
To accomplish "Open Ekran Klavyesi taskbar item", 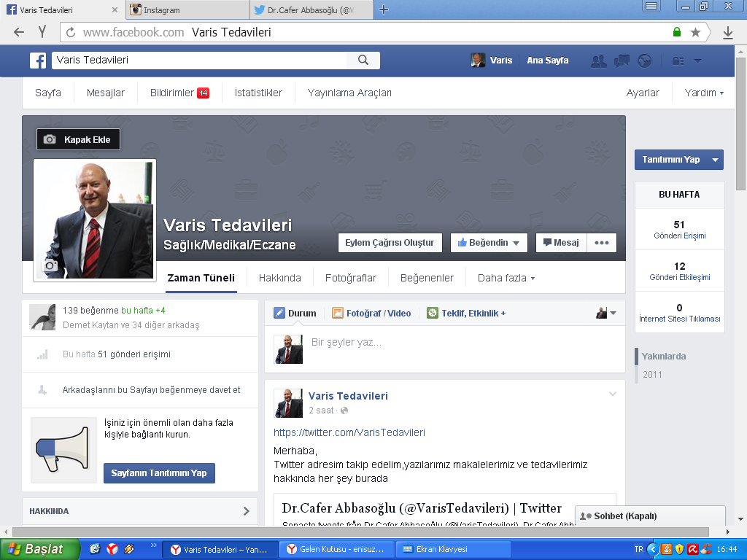I will click(453, 549).
